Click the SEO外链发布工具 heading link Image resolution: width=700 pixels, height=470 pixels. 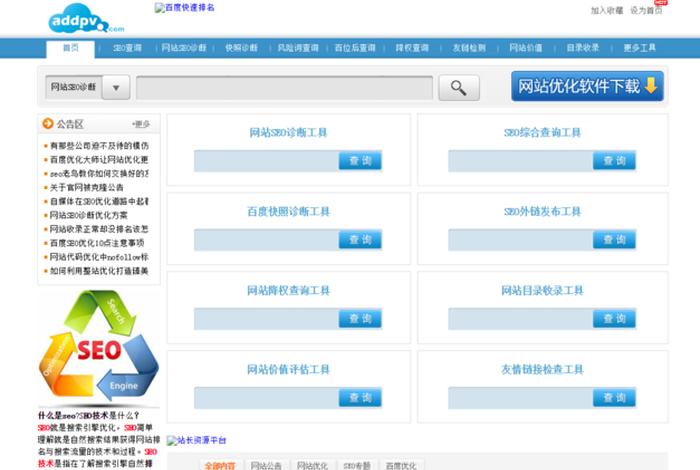coord(542,212)
